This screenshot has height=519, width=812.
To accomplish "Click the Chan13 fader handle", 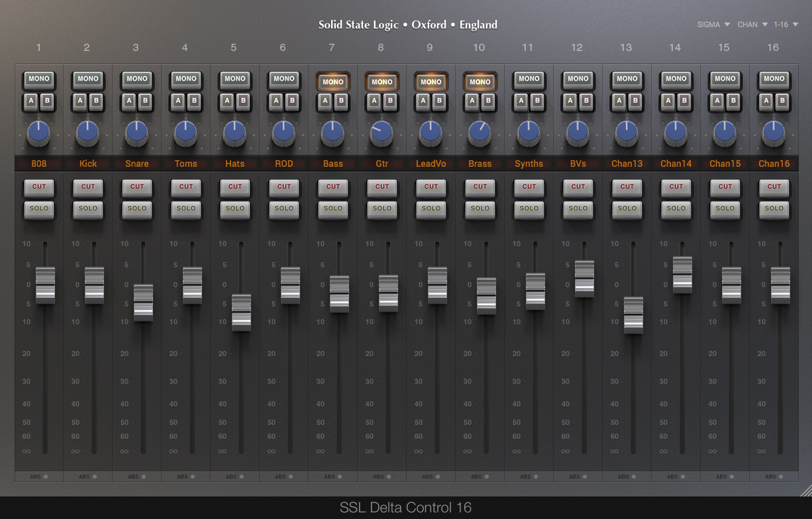I will pyautogui.click(x=633, y=315).
